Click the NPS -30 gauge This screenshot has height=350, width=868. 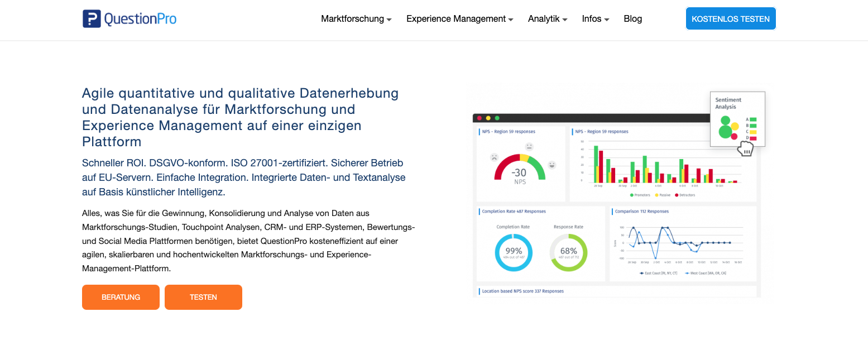[x=520, y=167]
